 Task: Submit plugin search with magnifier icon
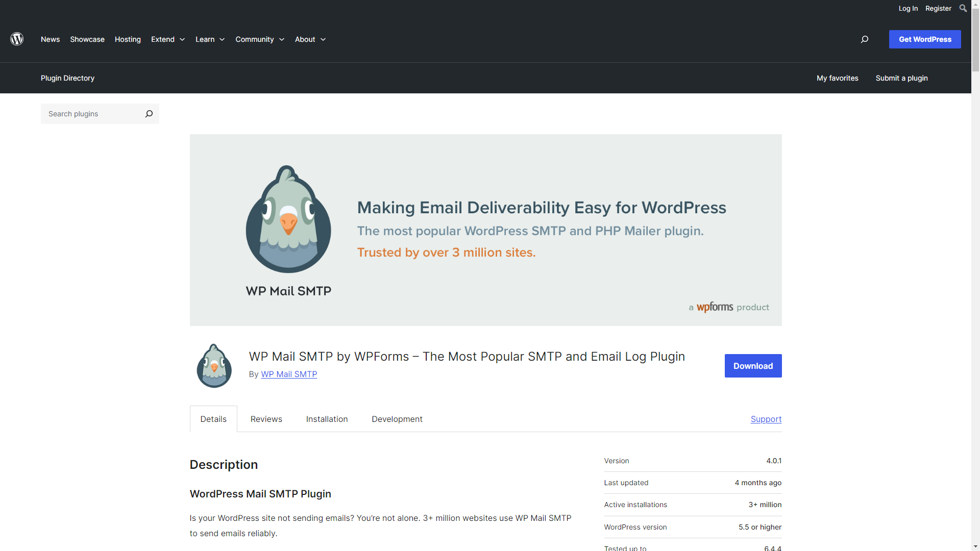tap(149, 114)
